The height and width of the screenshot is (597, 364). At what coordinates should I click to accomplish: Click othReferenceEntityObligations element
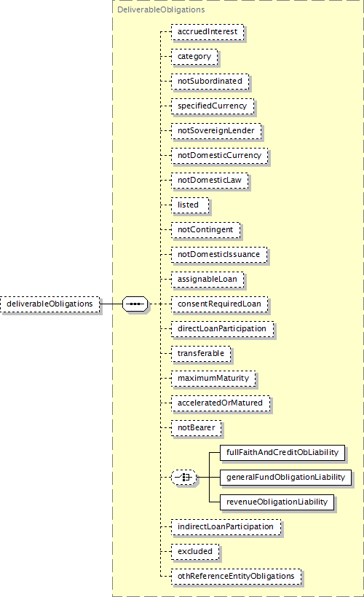(236, 576)
